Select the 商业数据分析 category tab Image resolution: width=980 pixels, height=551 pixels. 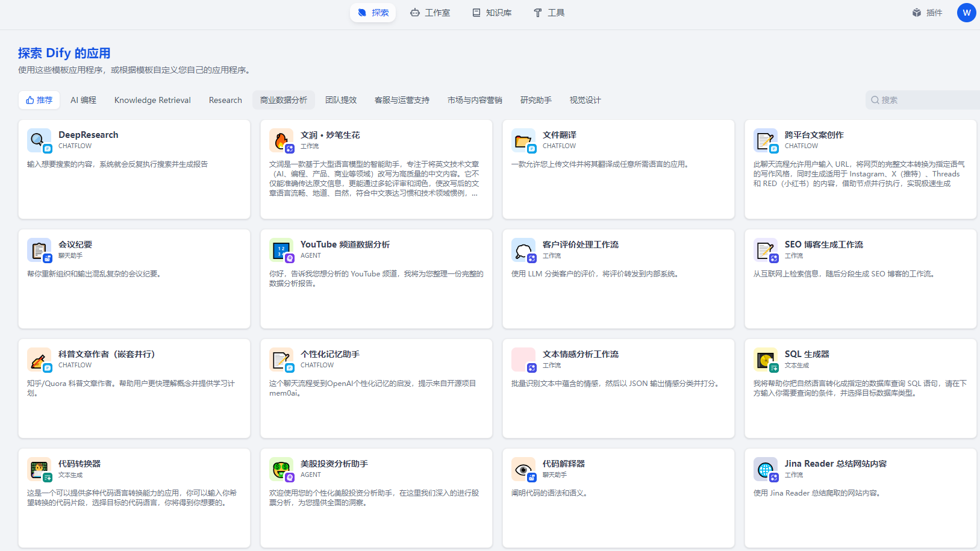click(x=284, y=100)
